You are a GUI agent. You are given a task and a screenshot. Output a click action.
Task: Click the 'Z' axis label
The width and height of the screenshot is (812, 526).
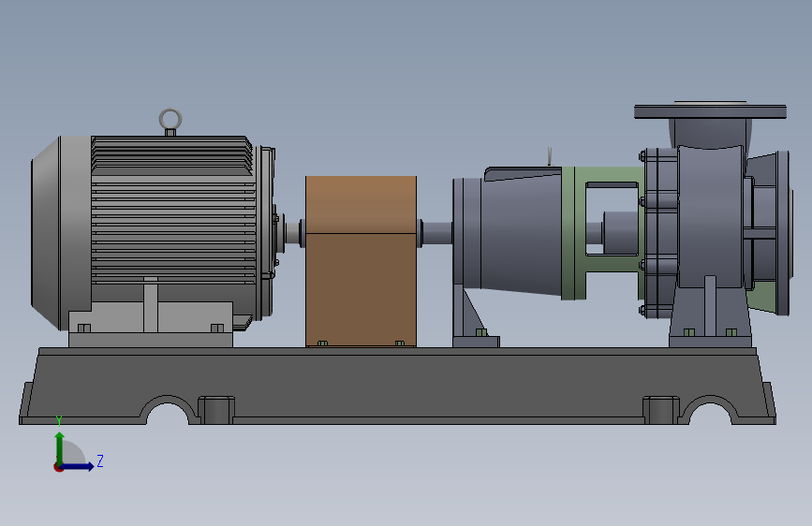point(100,460)
